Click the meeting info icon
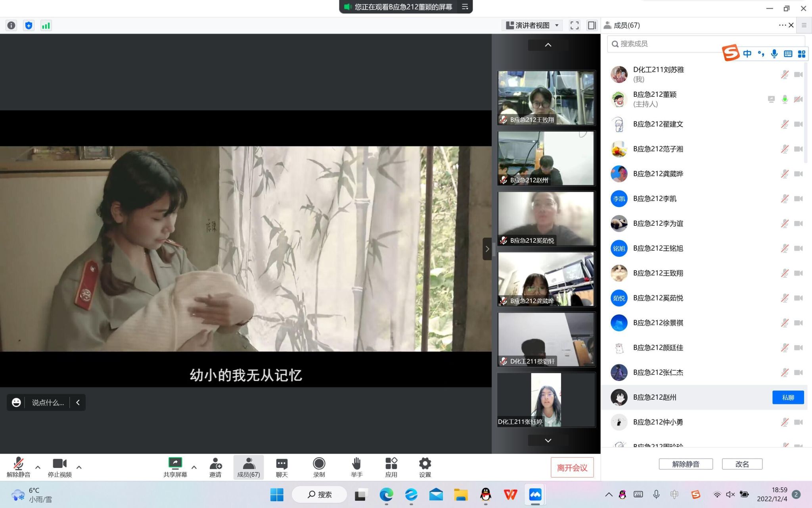 click(11, 25)
